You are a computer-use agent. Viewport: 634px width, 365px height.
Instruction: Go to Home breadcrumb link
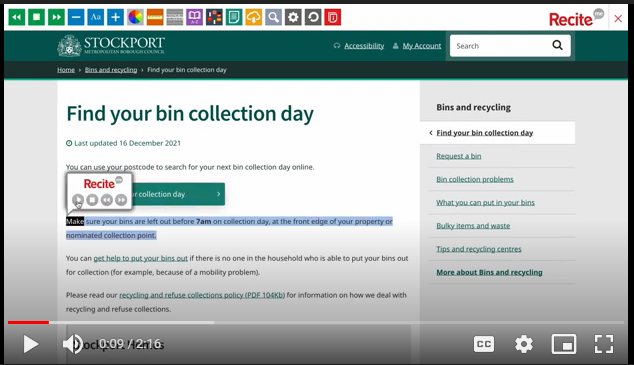(66, 70)
